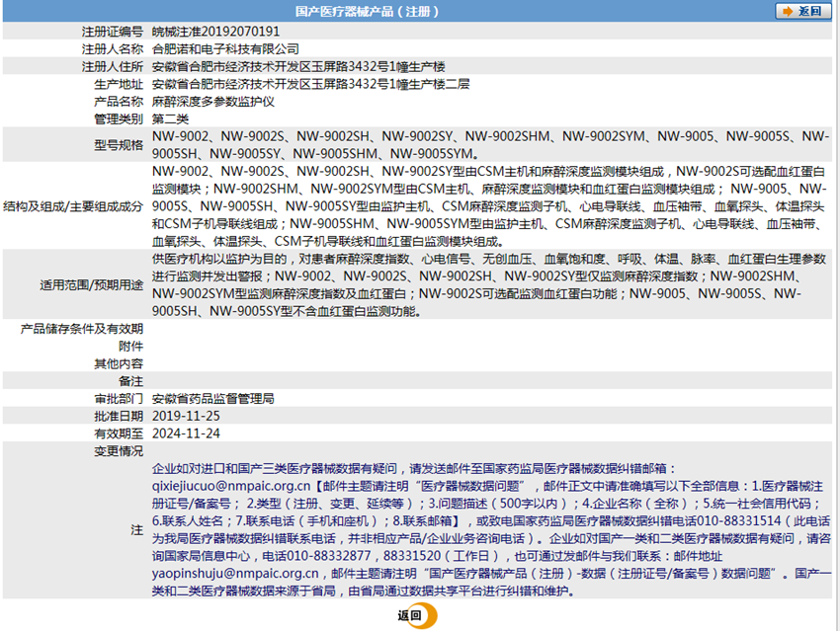
Task: Click the 第二类 management category value
Action: point(170,118)
